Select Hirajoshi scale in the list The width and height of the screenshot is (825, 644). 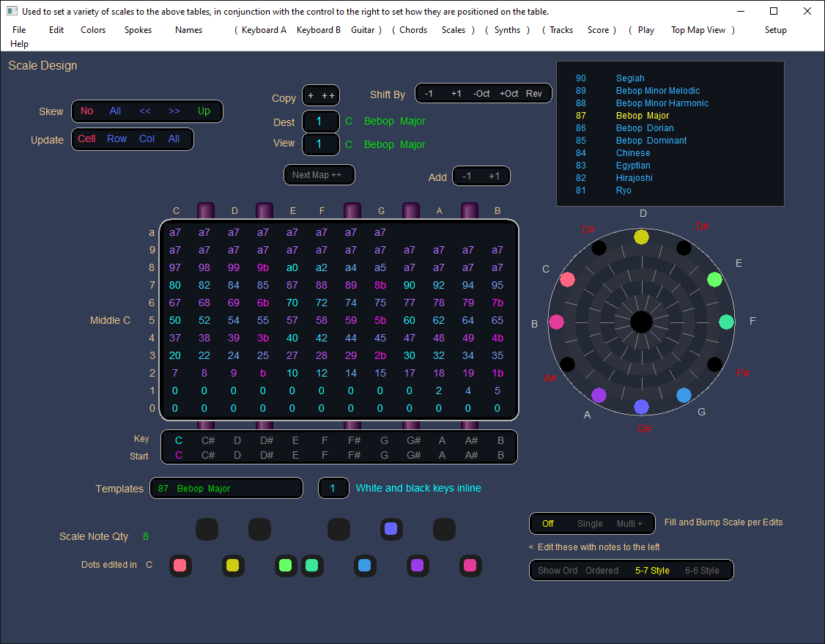[634, 178]
